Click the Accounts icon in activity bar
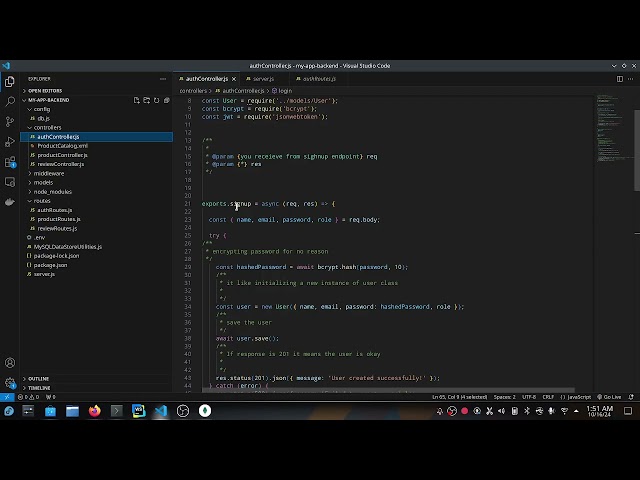 [x=10, y=362]
